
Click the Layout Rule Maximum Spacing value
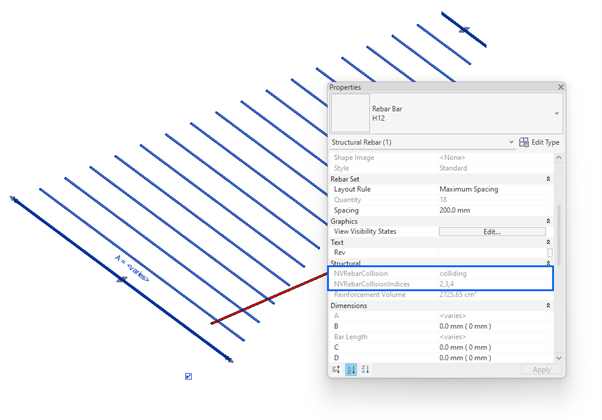pos(490,189)
